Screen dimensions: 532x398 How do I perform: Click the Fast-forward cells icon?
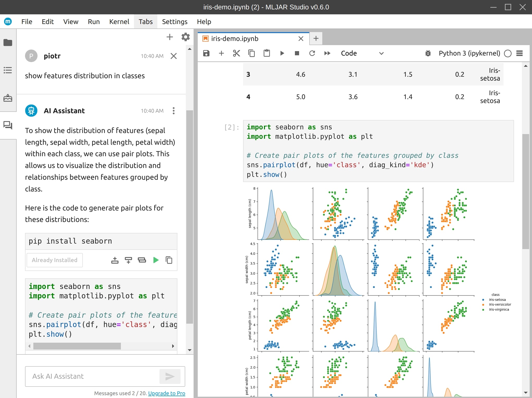[327, 53]
